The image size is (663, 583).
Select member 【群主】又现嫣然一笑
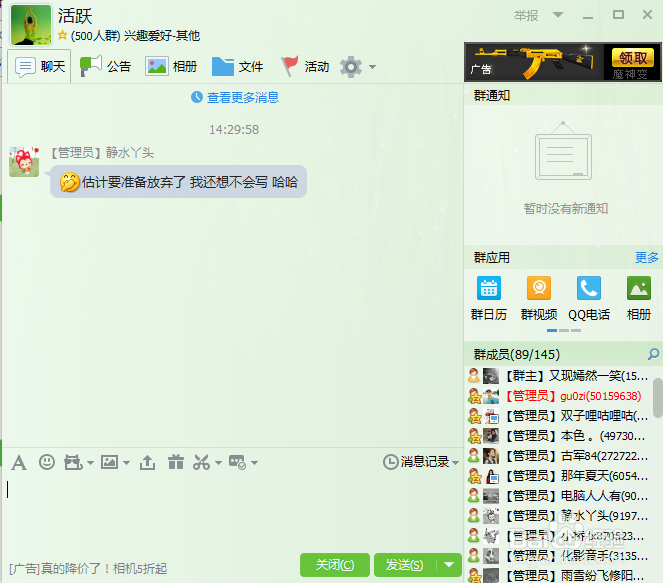click(559, 375)
